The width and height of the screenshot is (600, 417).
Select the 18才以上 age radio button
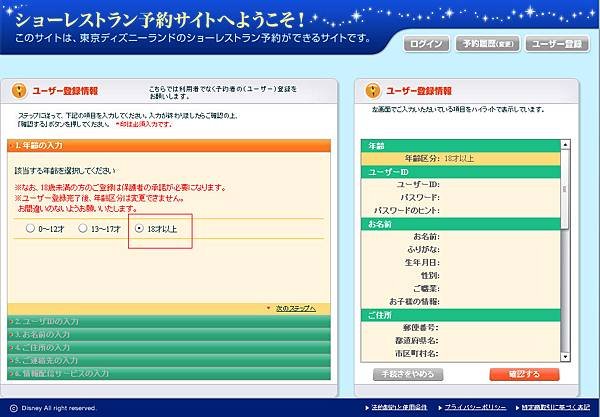139,228
